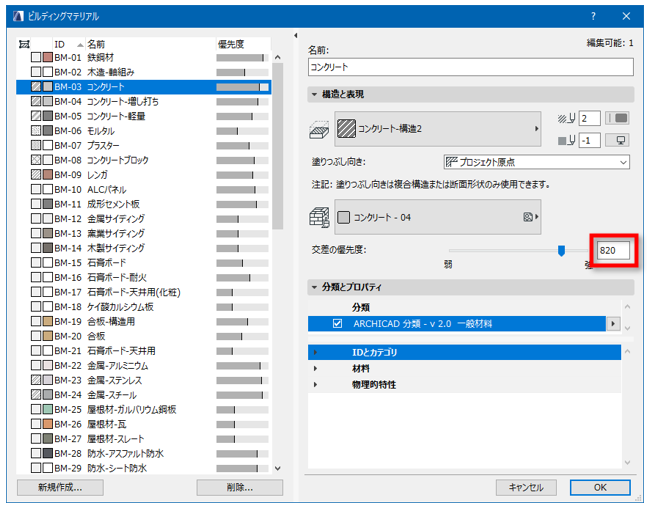Open the コンクリート - 04 surface selector
This screenshot has width=653, height=512.
[437, 217]
